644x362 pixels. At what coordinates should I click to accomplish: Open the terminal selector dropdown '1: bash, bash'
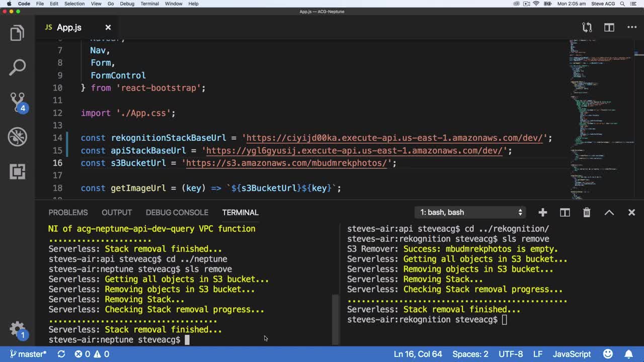coord(470,213)
